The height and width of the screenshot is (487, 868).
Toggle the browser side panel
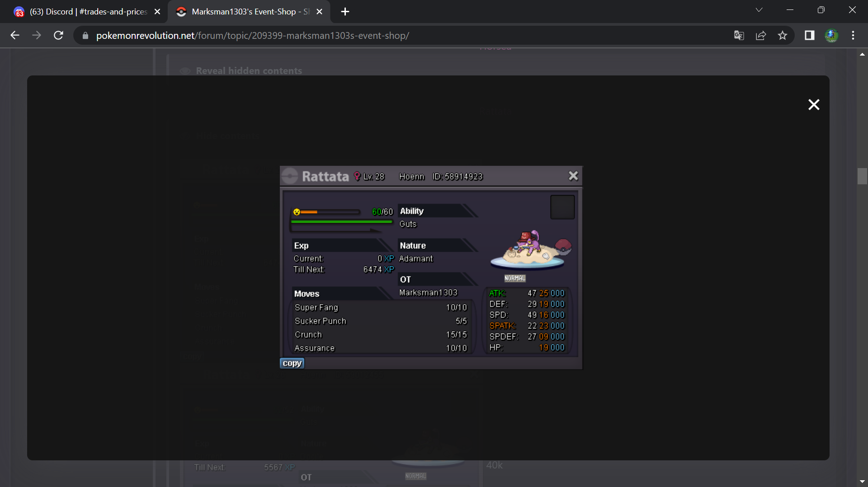pyautogui.click(x=809, y=35)
